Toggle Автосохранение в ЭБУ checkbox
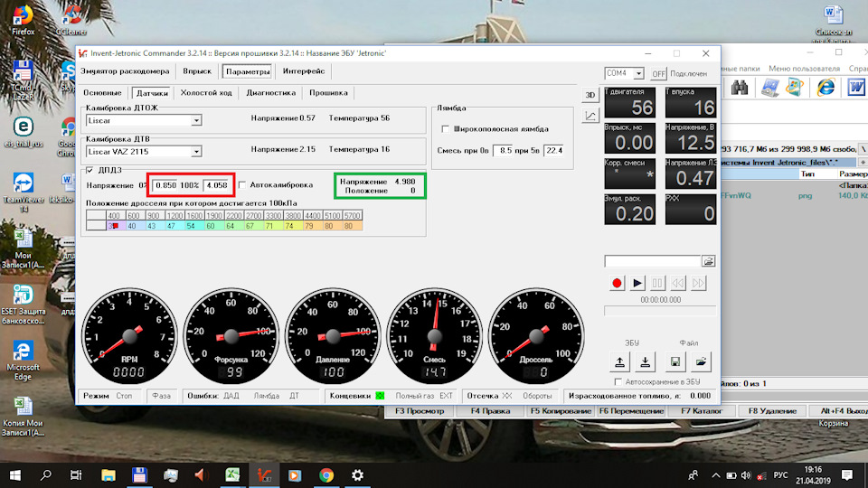 [x=618, y=382]
